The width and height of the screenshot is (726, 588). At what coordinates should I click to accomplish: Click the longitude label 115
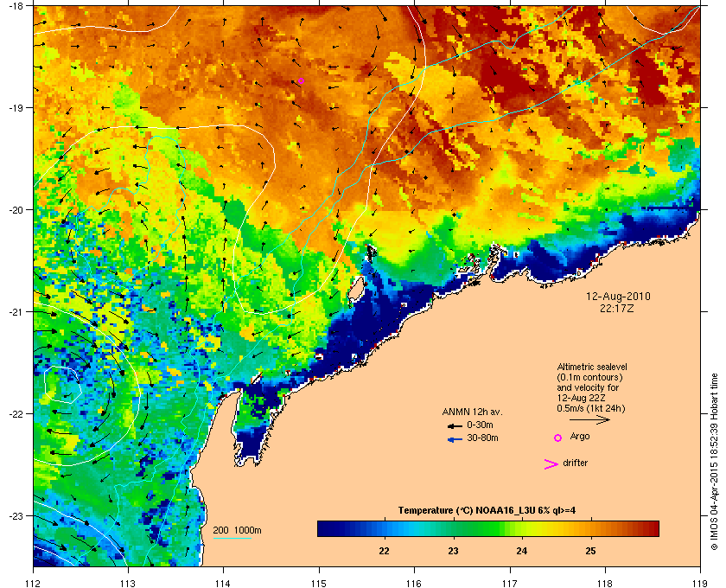(319, 584)
